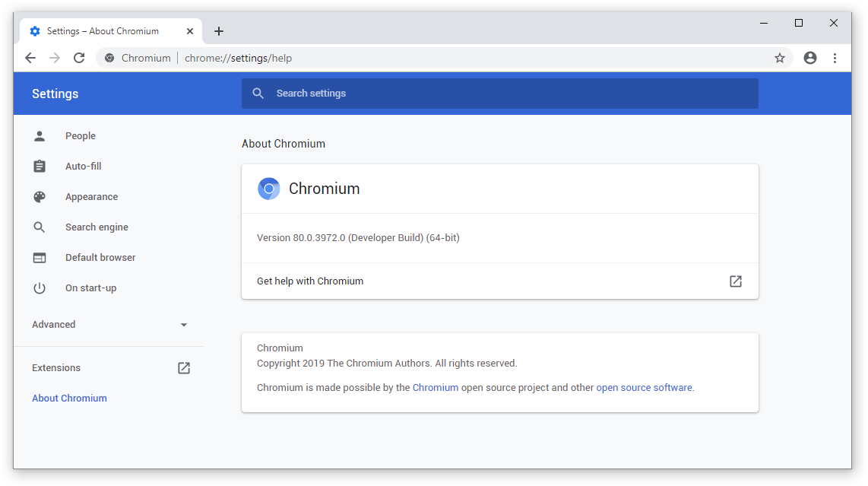Click the On start-up power icon
Image resolution: width=868 pixels, height=486 pixels.
40,287
